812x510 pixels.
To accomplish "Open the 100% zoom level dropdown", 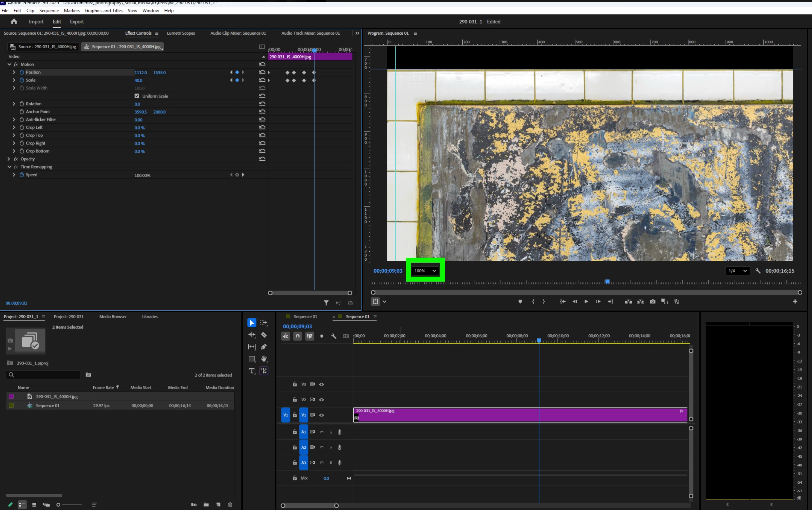I will point(425,271).
